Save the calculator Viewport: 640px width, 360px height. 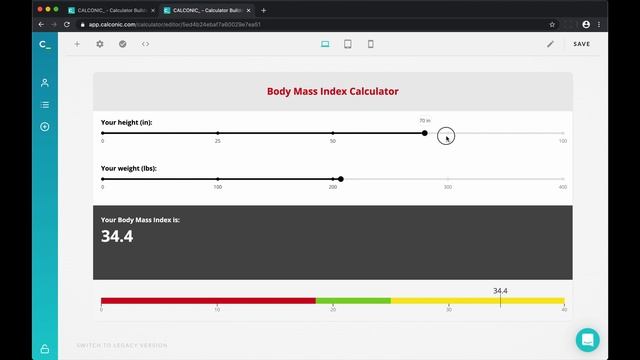tap(582, 44)
